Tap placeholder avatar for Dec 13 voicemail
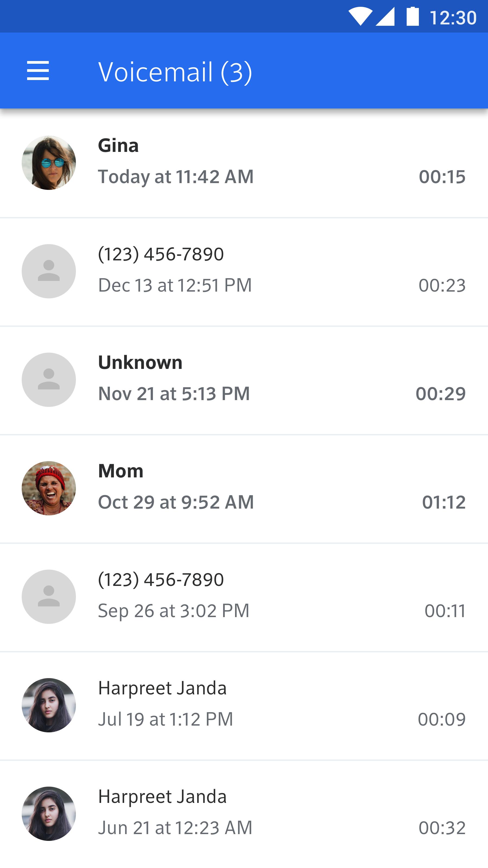The image size is (488, 868). coord(49,271)
